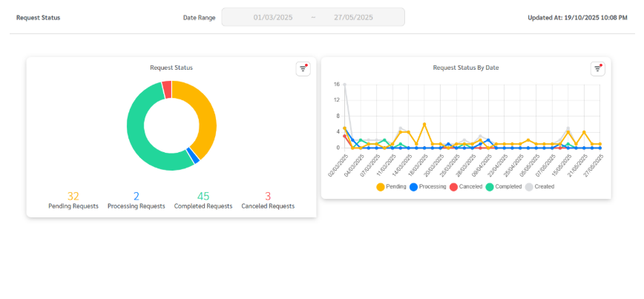Hide the Created series in chart legend
Viewport: 644px width, 299px height.
click(540, 187)
